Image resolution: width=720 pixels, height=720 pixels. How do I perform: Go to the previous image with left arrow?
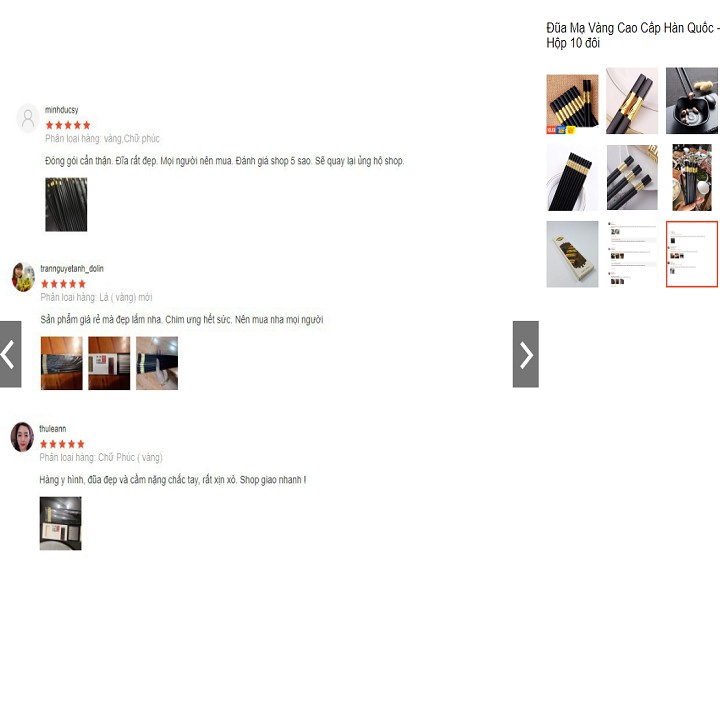(10, 354)
